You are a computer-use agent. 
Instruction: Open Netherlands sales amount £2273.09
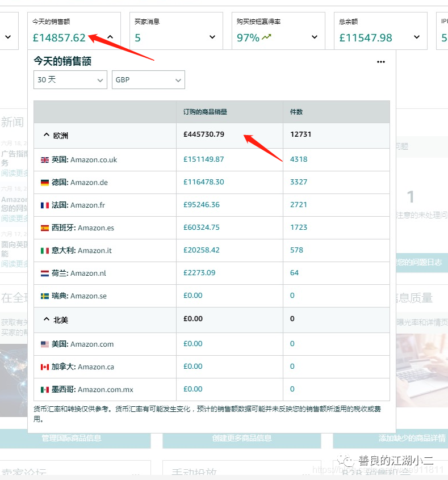(x=199, y=272)
